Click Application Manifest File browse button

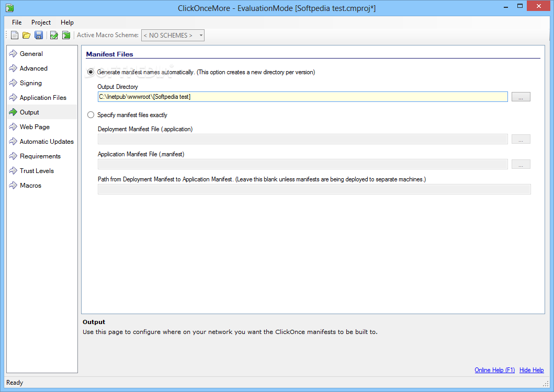(x=521, y=164)
